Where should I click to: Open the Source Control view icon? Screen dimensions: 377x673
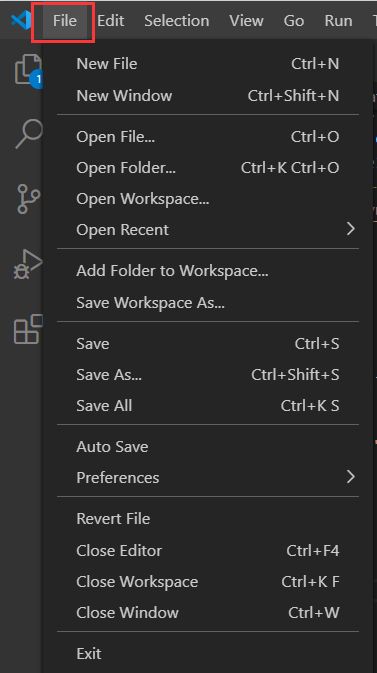click(28, 199)
